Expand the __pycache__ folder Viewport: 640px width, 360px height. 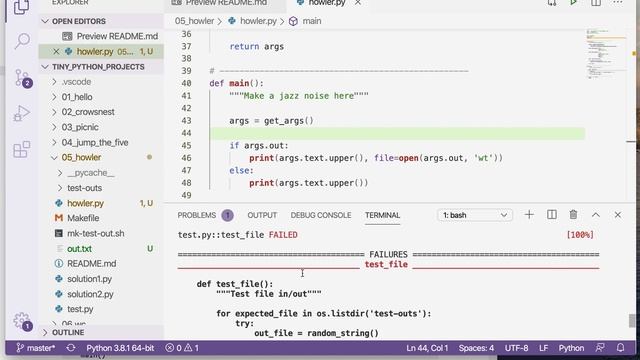tap(91, 173)
